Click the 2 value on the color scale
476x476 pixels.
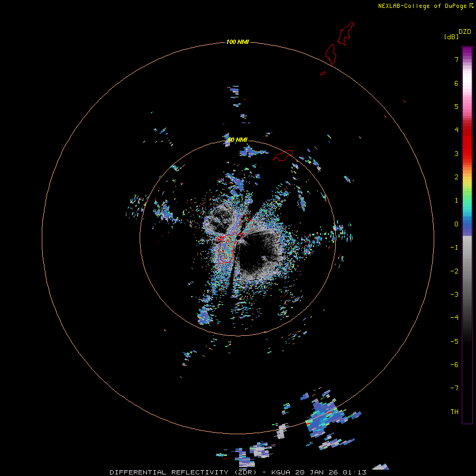coord(456,177)
